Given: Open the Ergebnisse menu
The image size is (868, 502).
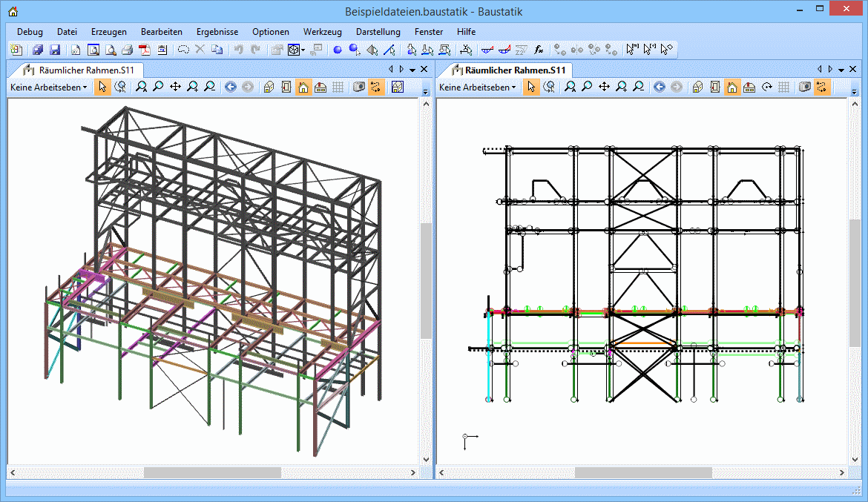Looking at the screenshot, I should coord(217,32).
